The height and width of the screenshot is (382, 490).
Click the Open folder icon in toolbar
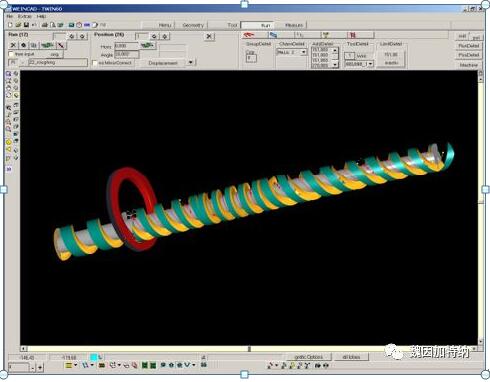coord(18,25)
